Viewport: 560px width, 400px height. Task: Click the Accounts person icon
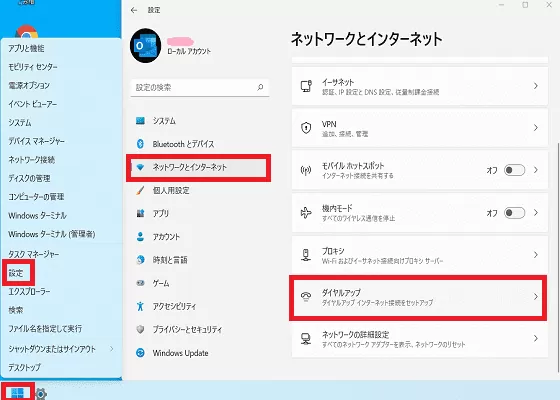click(x=140, y=236)
